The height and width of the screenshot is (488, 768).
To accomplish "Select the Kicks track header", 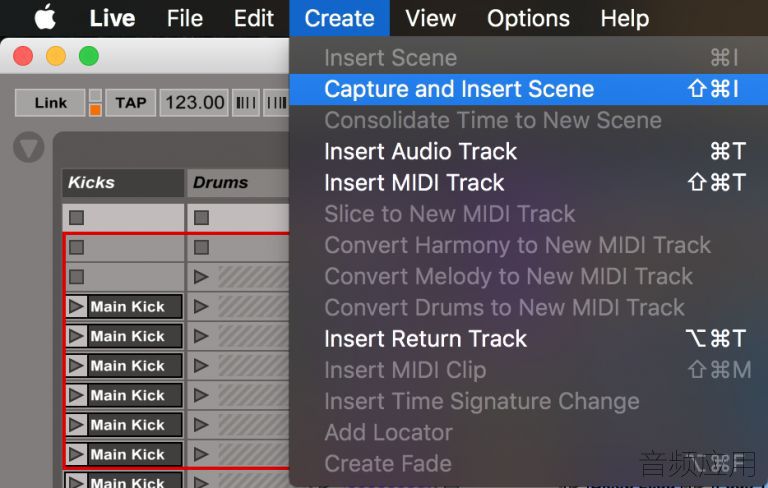I will (123, 183).
